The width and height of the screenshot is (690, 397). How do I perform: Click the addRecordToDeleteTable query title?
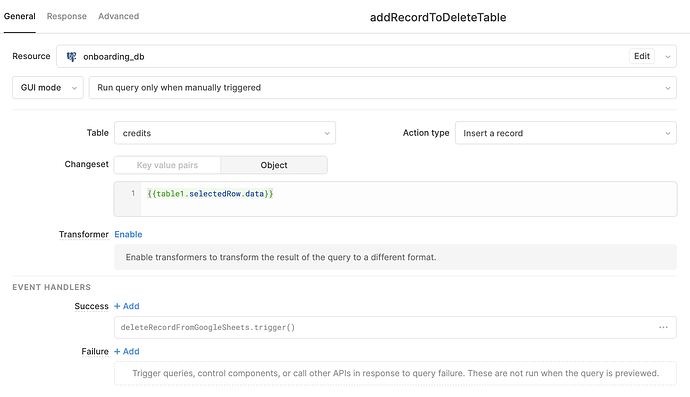point(438,17)
